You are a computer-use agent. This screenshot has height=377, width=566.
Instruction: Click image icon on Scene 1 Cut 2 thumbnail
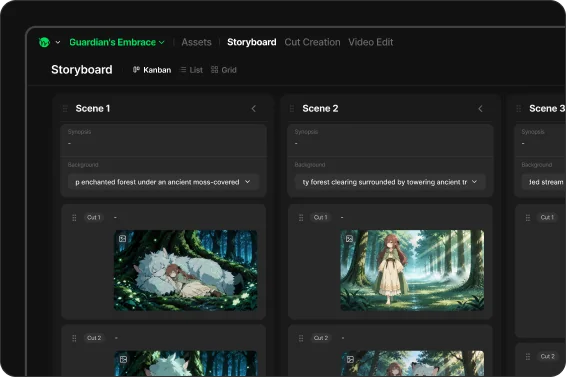(x=123, y=359)
